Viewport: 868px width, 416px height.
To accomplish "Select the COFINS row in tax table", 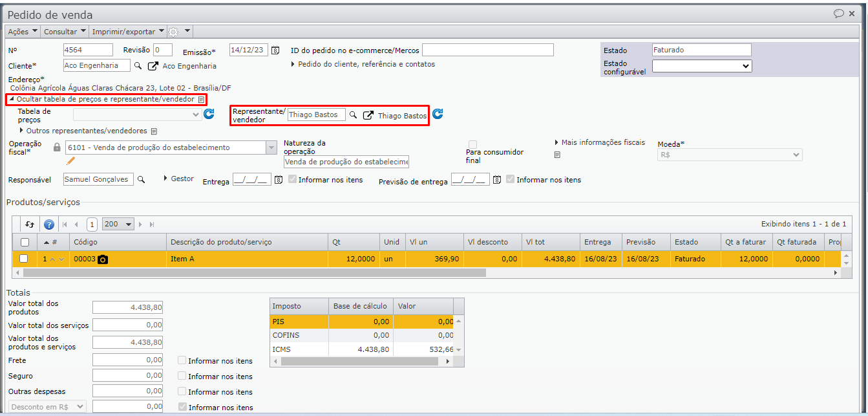I will [x=362, y=335].
